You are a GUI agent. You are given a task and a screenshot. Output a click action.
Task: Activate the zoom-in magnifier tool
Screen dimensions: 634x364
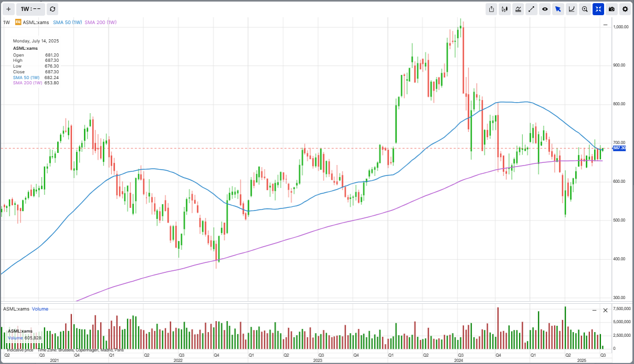585,9
